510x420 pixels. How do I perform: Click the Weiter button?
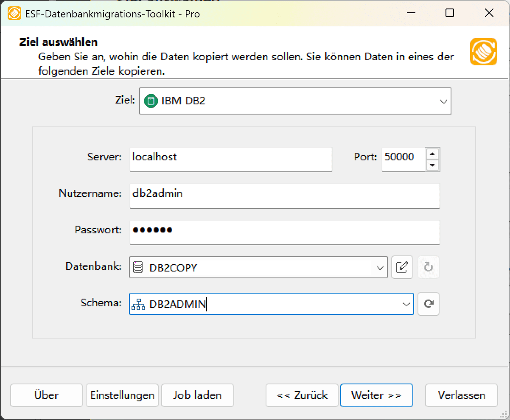click(x=376, y=395)
